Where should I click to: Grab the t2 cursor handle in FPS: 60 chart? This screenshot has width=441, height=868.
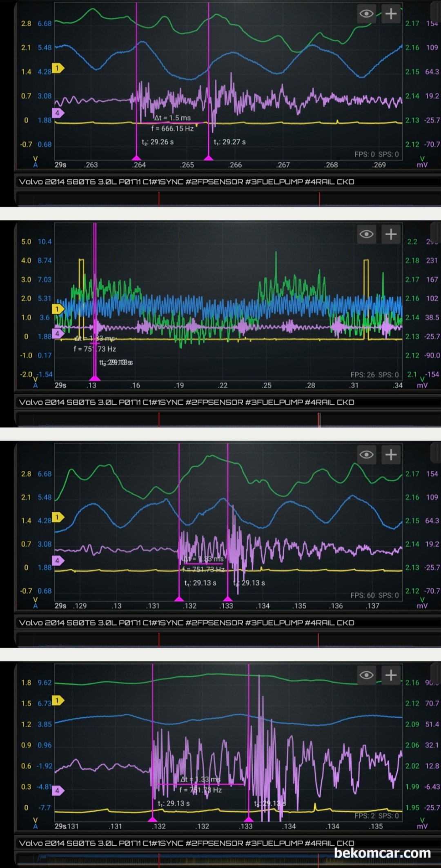coord(228,599)
